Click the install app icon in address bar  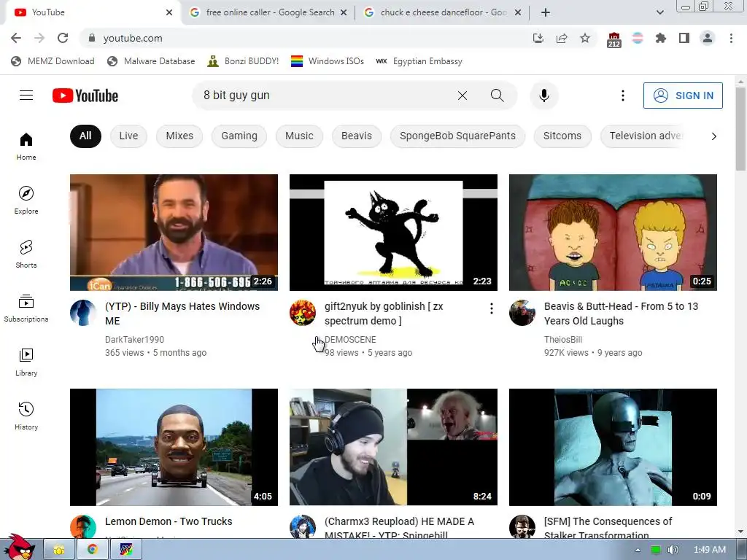[x=538, y=38]
